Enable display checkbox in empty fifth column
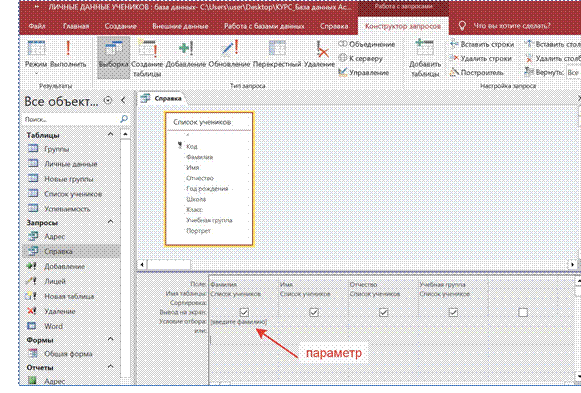The height and width of the screenshot is (393, 581). [523, 312]
